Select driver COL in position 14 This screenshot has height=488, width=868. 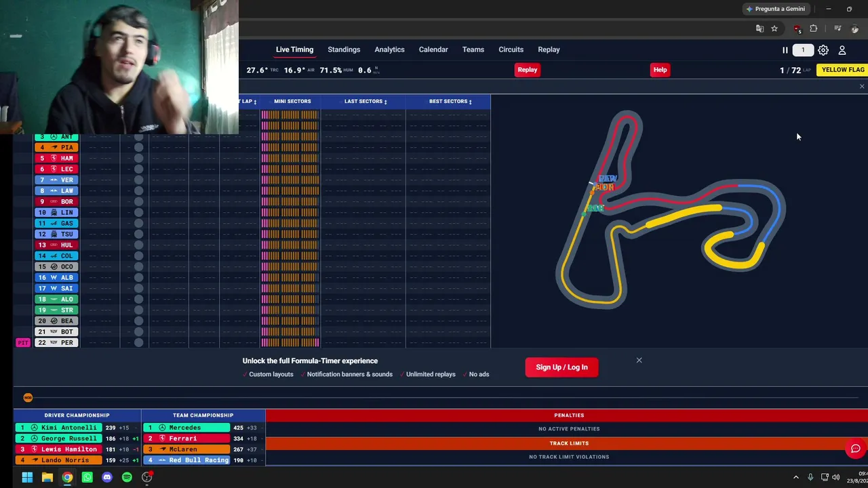pos(56,256)
